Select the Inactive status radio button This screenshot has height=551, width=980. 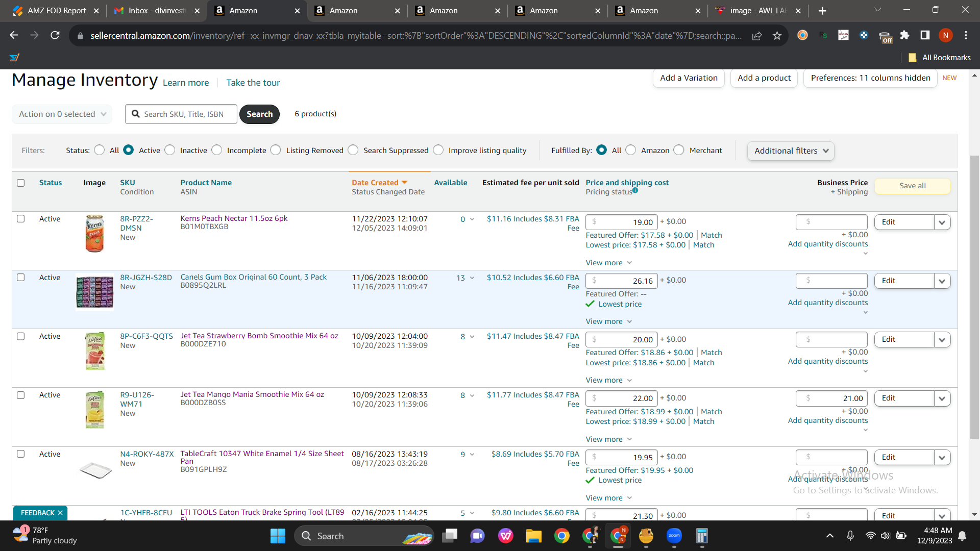[x=170, y=150]
